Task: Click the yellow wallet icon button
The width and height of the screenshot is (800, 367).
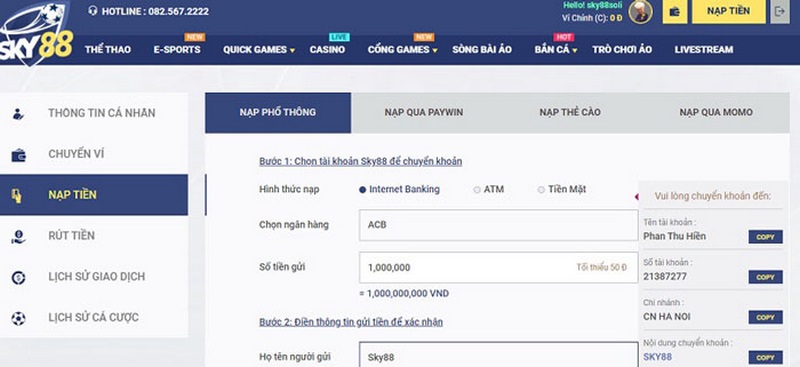Action: click(x=674, y=12)
